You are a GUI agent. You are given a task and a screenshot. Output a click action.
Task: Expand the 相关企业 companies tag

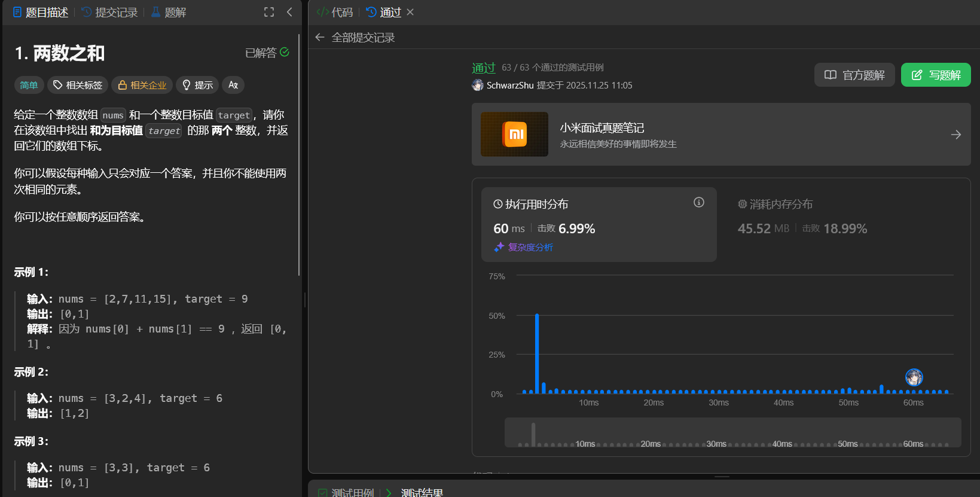point(142,85)
